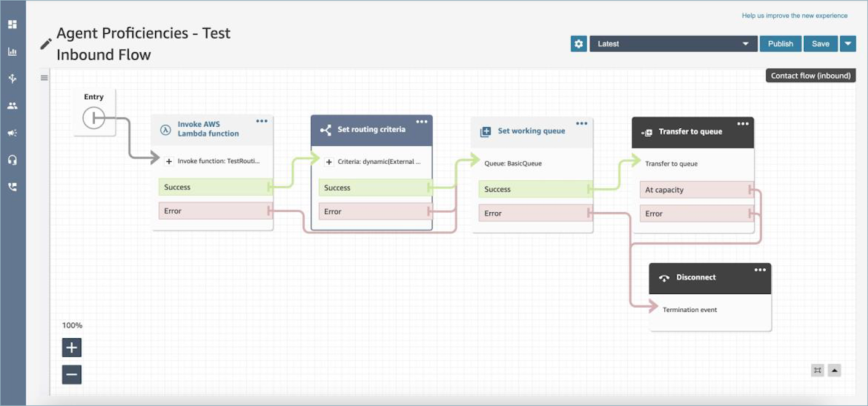The image size is (868, 406).
Task: Click the Agent headset icon in the sidebar
Action: pos(11,159)
